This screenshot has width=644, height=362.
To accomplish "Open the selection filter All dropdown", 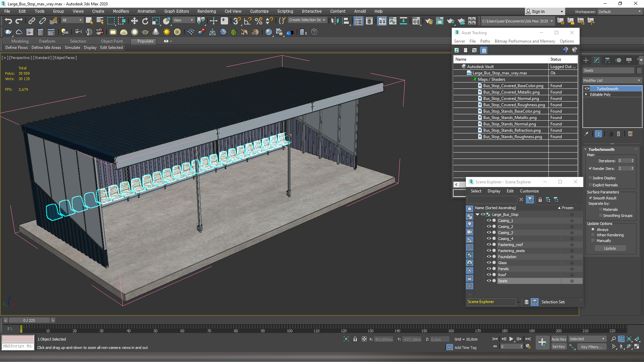I will click(72, 20).
